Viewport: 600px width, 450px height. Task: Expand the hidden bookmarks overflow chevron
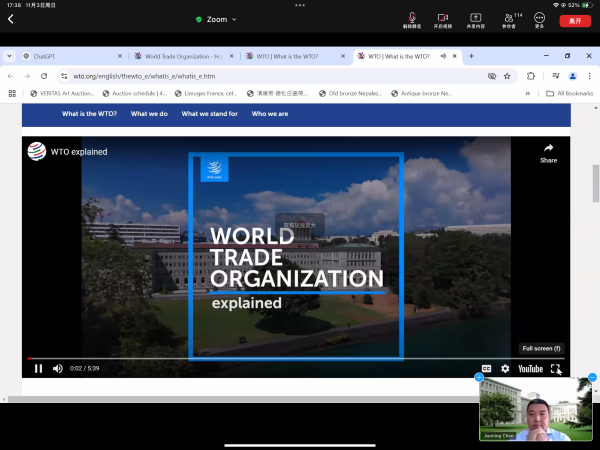pos(527,93)
